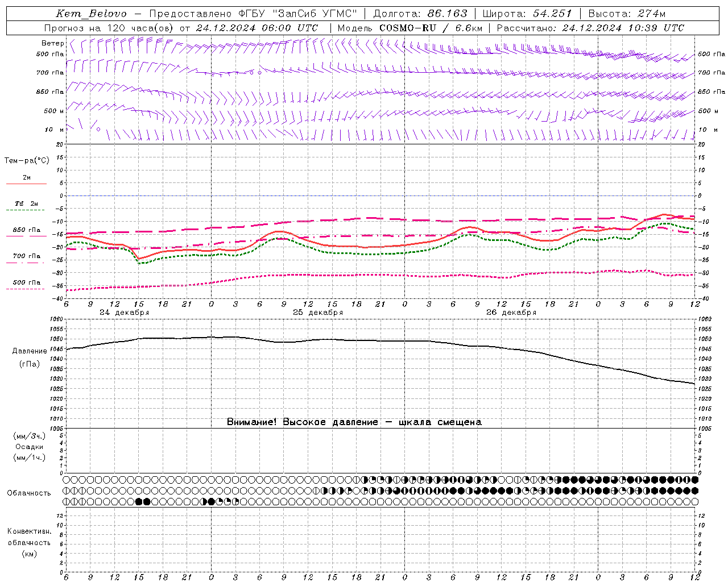
Task: Click the Тем-ра(°C) axis label
Action: (x=27, y=161)
